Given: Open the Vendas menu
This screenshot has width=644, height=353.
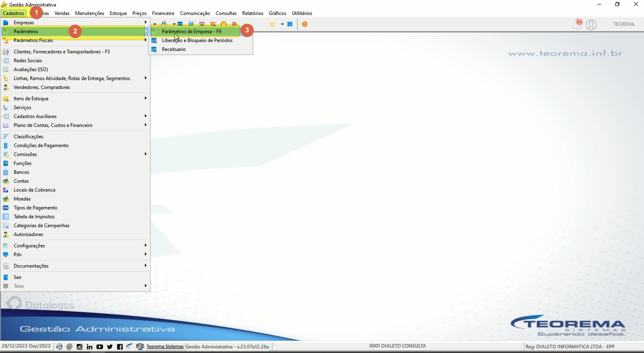Looking at the screenshot, I should pos(62,13).
